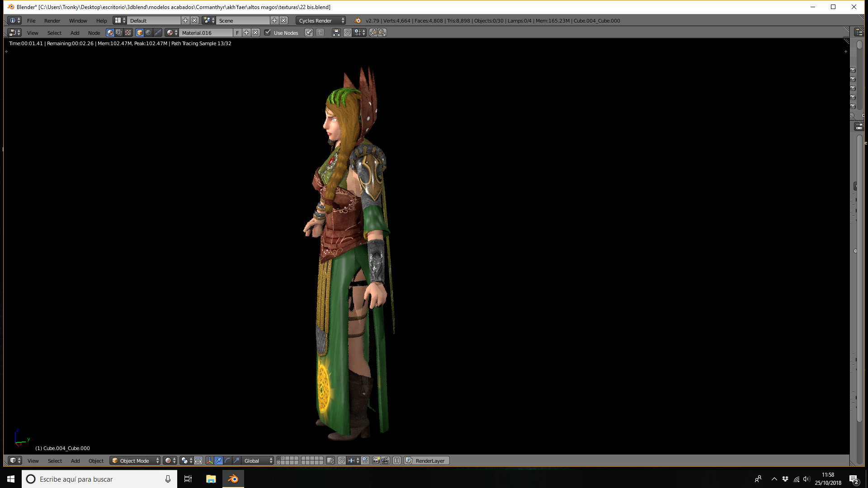Expand the Global orientation dropdown
The image size is (868, 488).
[x=258, y=460]
